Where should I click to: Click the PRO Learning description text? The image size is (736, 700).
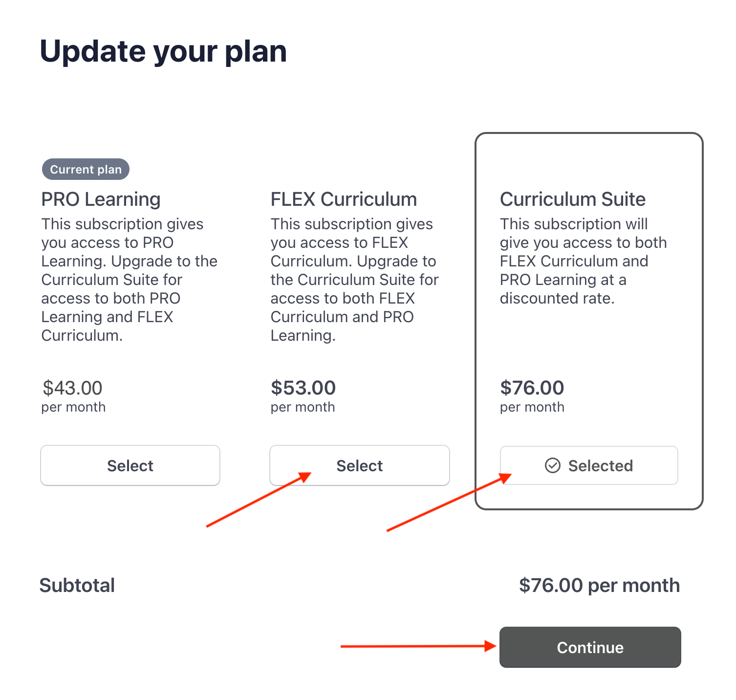coord(129,280)
